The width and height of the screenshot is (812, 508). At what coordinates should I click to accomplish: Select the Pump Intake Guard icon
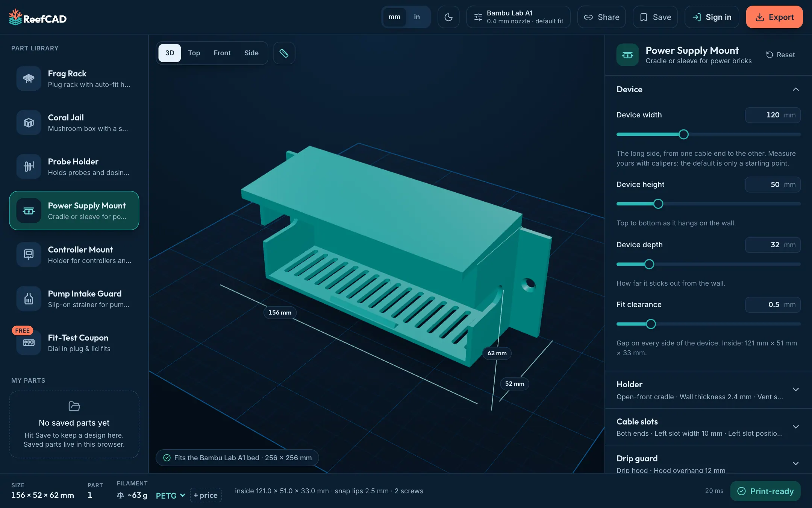tap(29, 298)
